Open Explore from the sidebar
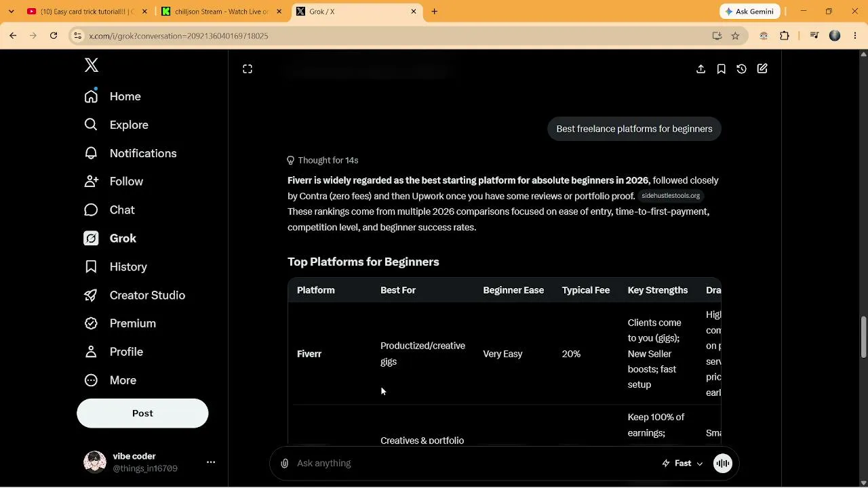The image size is (868, 488). point(116,125)
